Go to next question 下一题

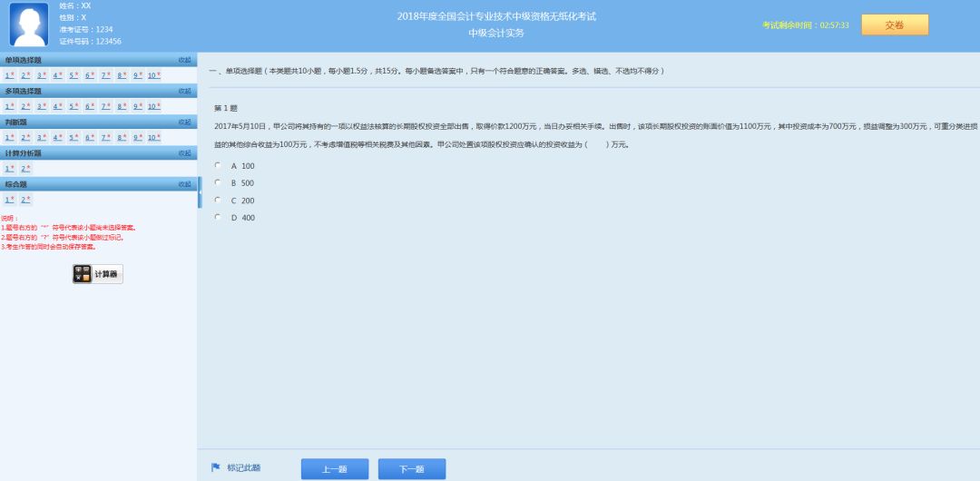412,469
